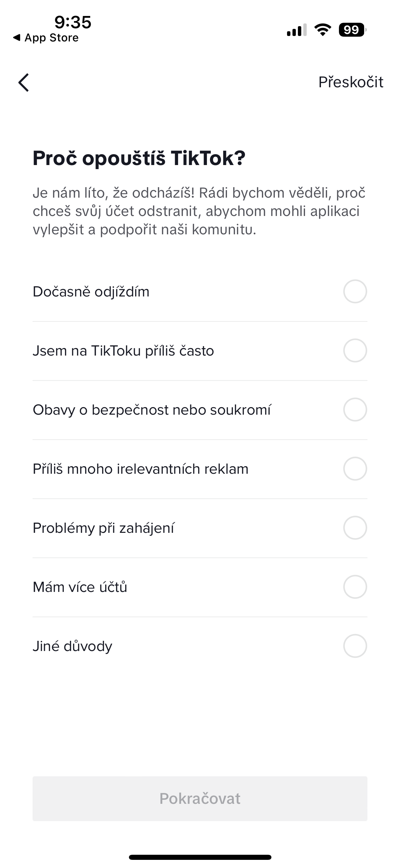The height and width of the screenshot is (868, 400).
Task: Select the "Jiné důvody" radio button
Action: [355, 646]
